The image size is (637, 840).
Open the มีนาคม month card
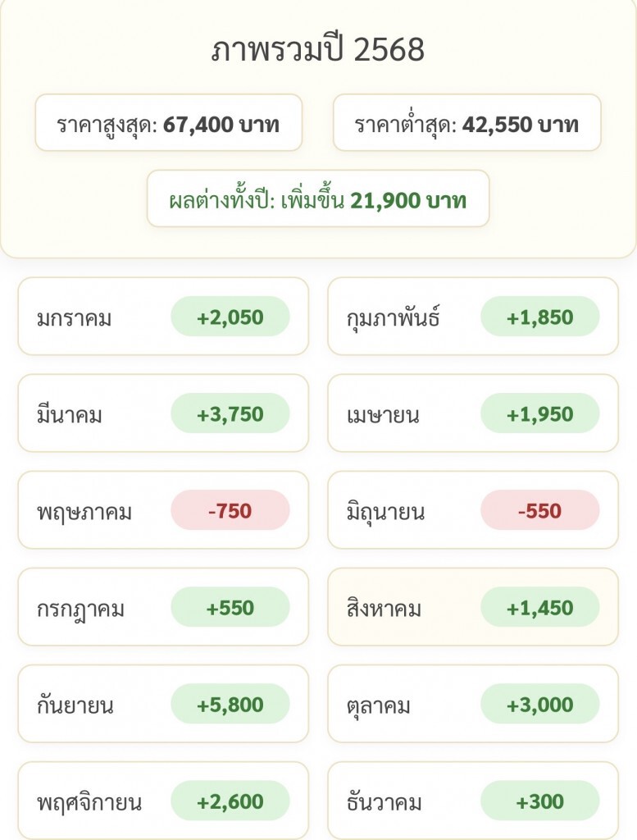coord(163,413)
